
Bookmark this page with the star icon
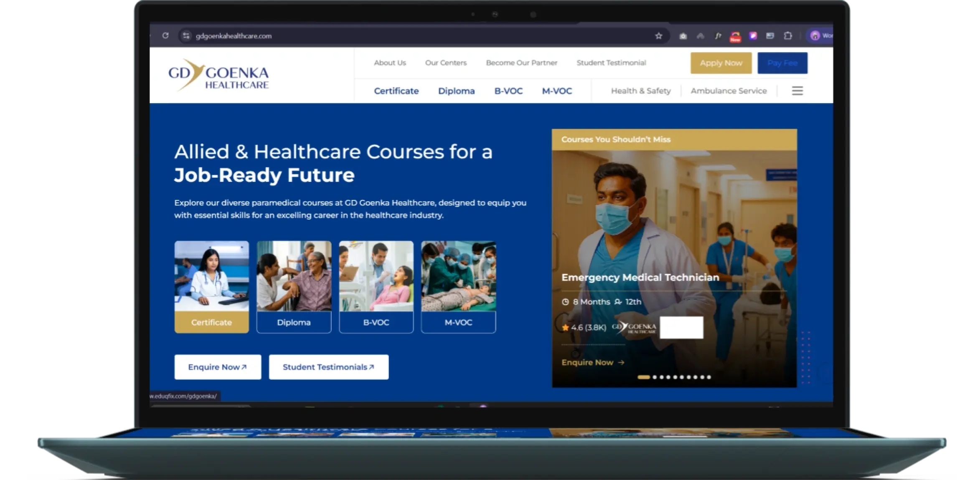click(658, 36)
